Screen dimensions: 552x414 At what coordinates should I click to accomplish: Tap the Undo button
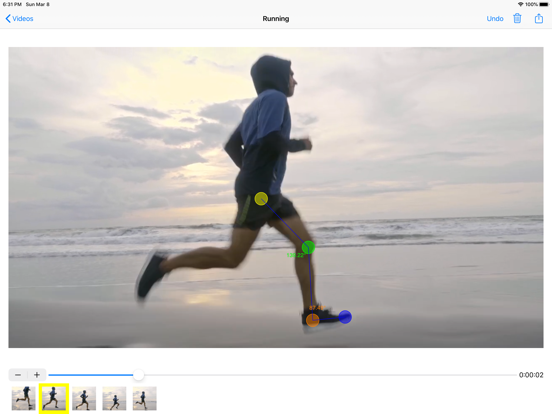pyautogui.click(x=495, y=19)
